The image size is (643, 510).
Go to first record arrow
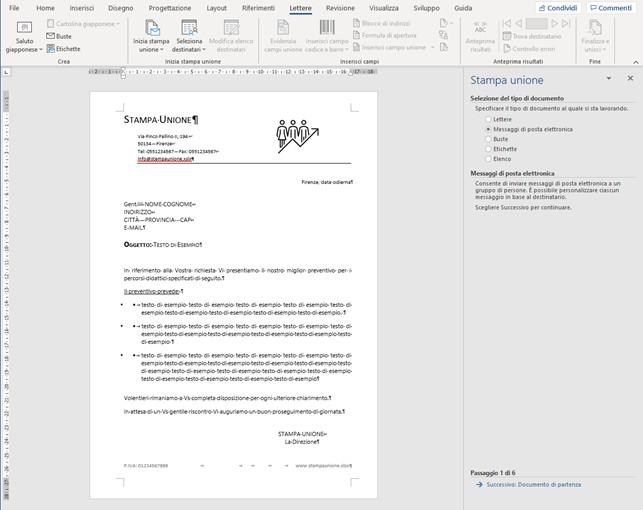click(x=506, y=23)
